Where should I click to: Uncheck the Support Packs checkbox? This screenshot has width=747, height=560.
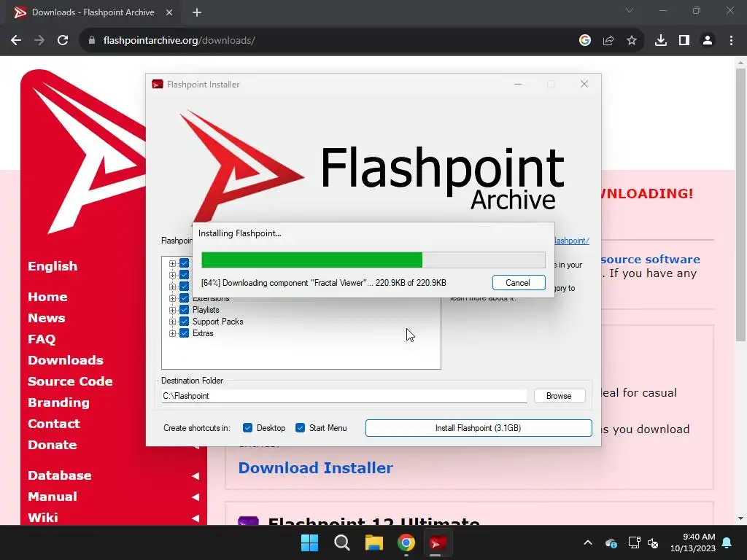(x=185, y=322)
